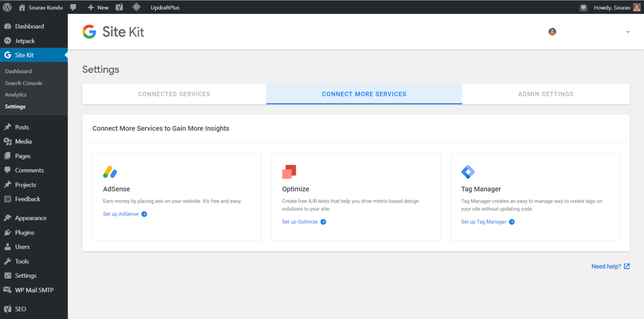644x319 pixels.
Task: Click the account avatar in Site Kit header
Action: pyautogui.click(x=552, y=32)
